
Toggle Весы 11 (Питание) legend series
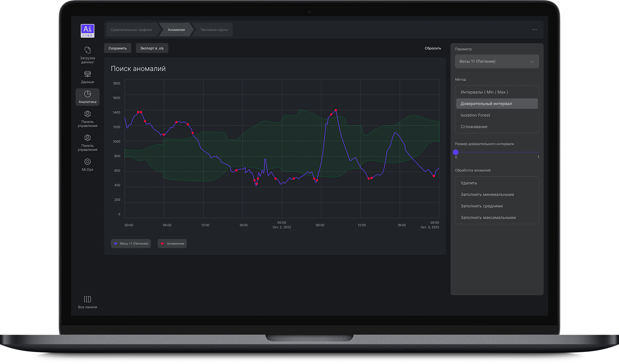coord(131,243)
